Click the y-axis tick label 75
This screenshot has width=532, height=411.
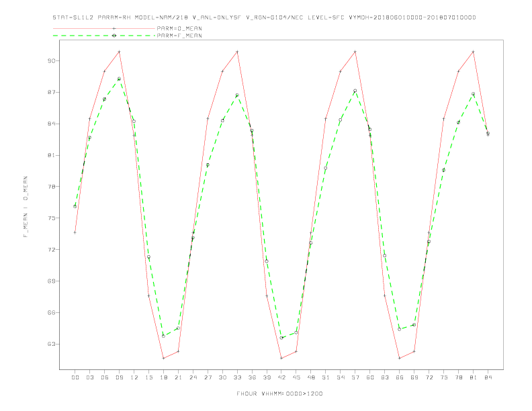click(x=51, y=218)
